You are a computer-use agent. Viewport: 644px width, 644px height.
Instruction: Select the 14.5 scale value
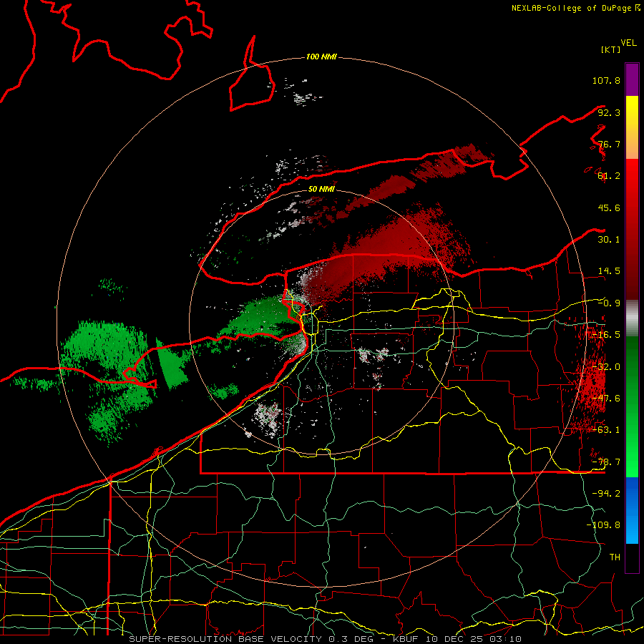(x=609, y=271)
